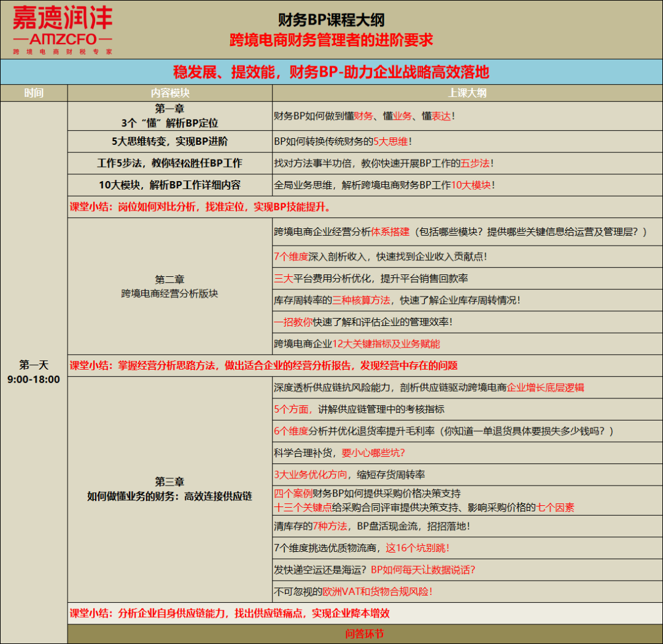
Task: Select cell 工作5步法，教你轻松胜任BP工作
Action: [x=170, y=163]
